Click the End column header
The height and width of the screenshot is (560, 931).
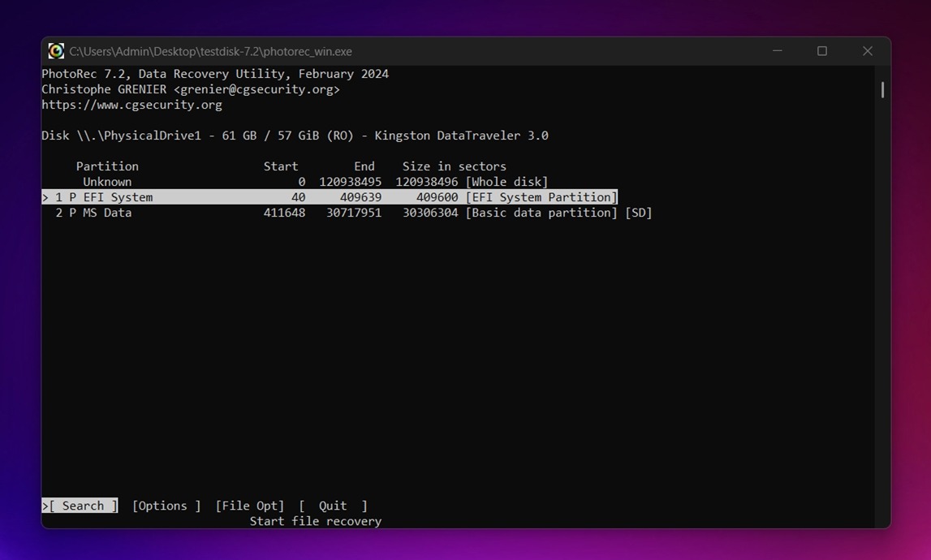(364, 166)
